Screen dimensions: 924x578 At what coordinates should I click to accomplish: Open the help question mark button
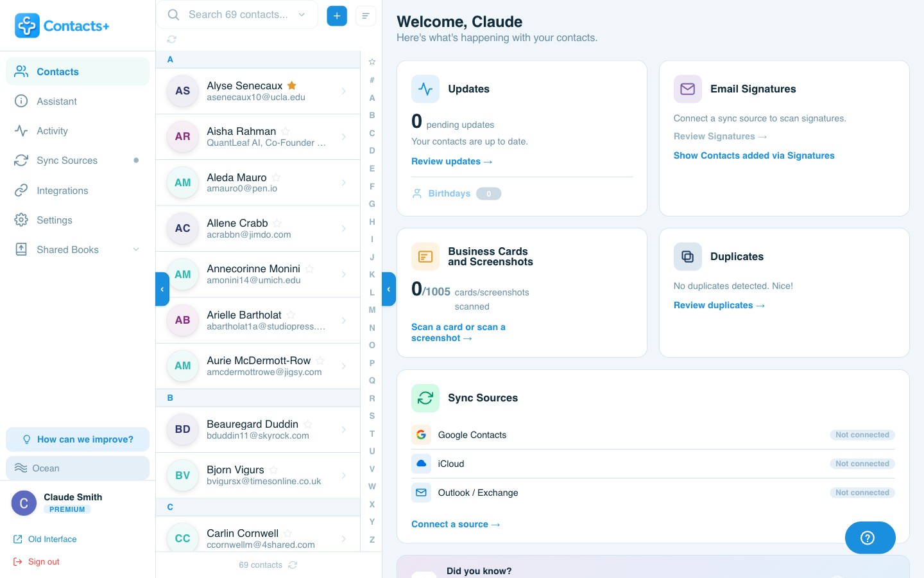pyautogui.click(x=870, y=538)
